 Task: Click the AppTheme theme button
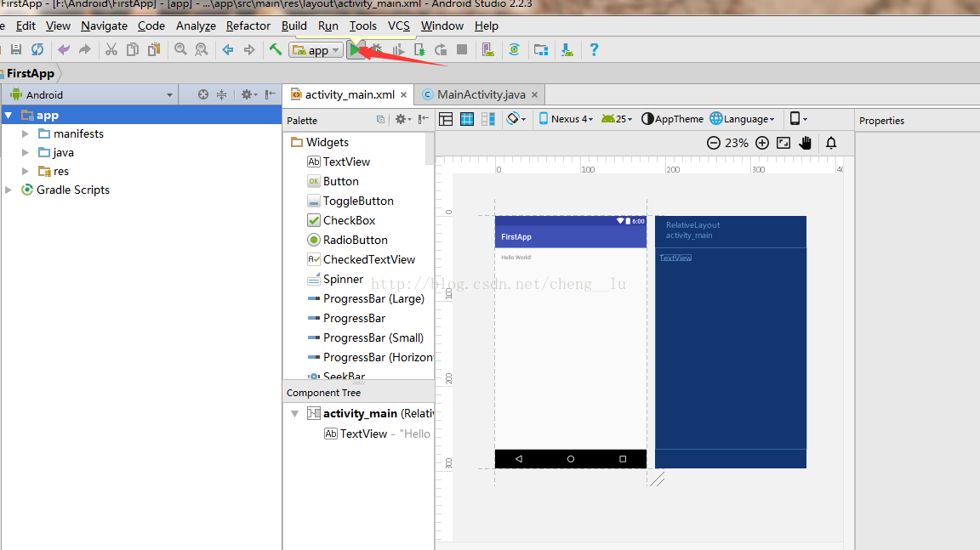pos(673,119)
